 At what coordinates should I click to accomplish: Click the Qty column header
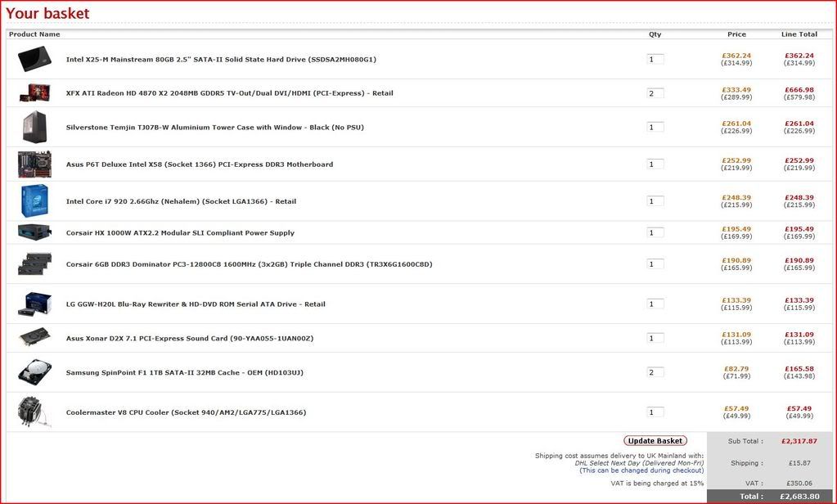655,34
